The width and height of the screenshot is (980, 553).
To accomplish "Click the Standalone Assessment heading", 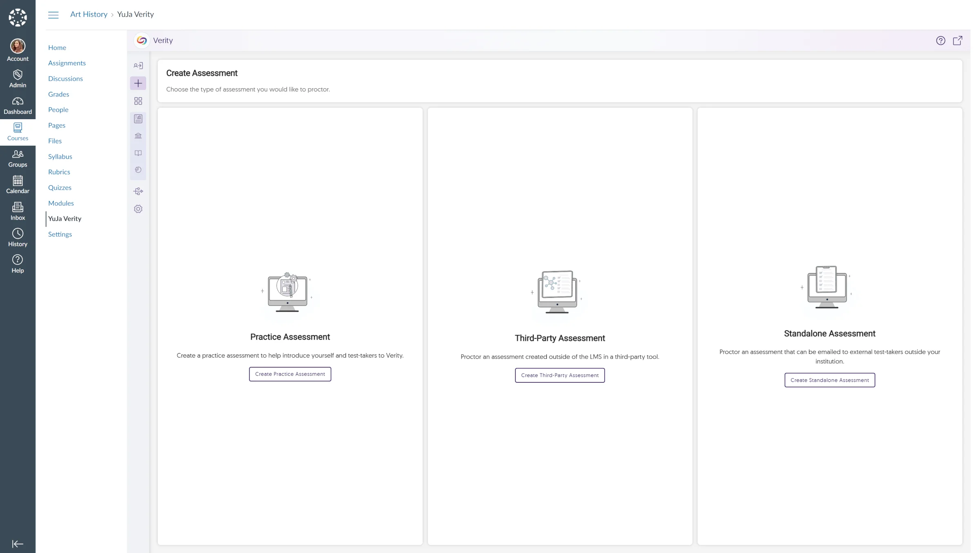I will point(829,333).
